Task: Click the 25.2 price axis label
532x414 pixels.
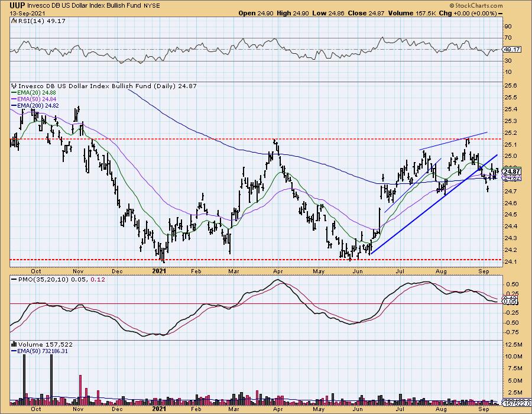Action: pyautogui.click(x=510, y=132)
